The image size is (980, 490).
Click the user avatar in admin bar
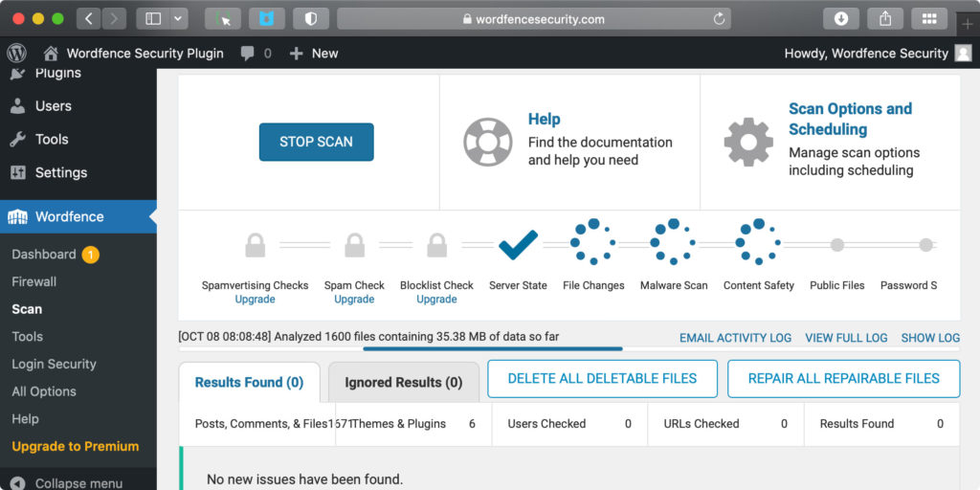pos(963,54)
